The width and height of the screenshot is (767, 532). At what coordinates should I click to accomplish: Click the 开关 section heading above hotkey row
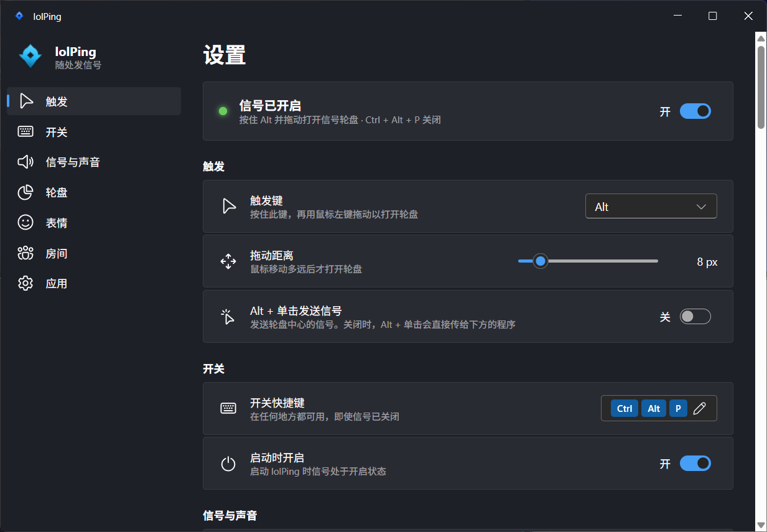pos(213,368)
